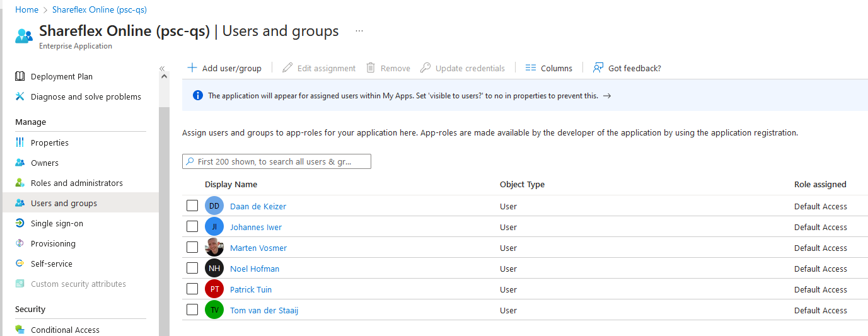Click the PT avatar for Patrick Tuin
The height and width of the screenshot is (336, 868).
tap(214, 289)
